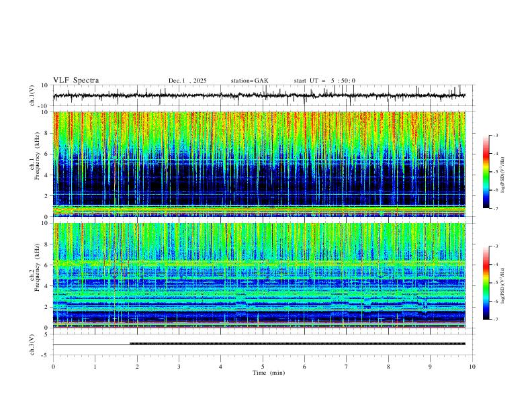
Task: Click the ch.2 spectrogram color bar
Action: click(486, 283)
